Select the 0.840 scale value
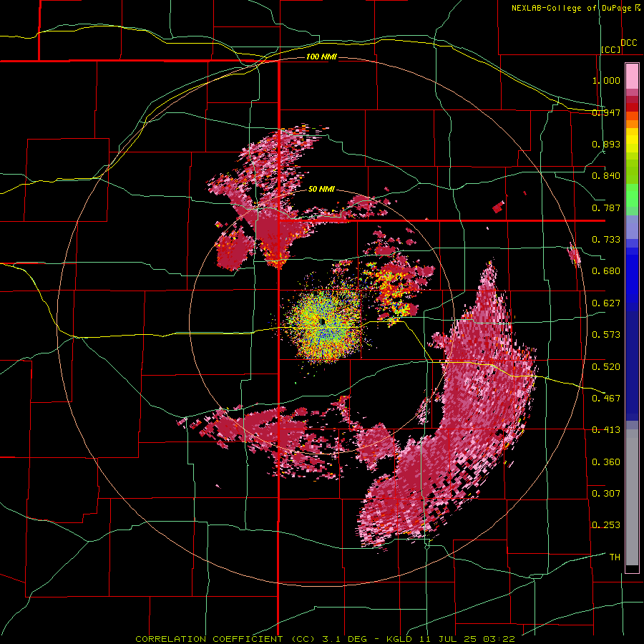Image resolution: width=644 pixels, height=644 pixels. coord(606,176)
